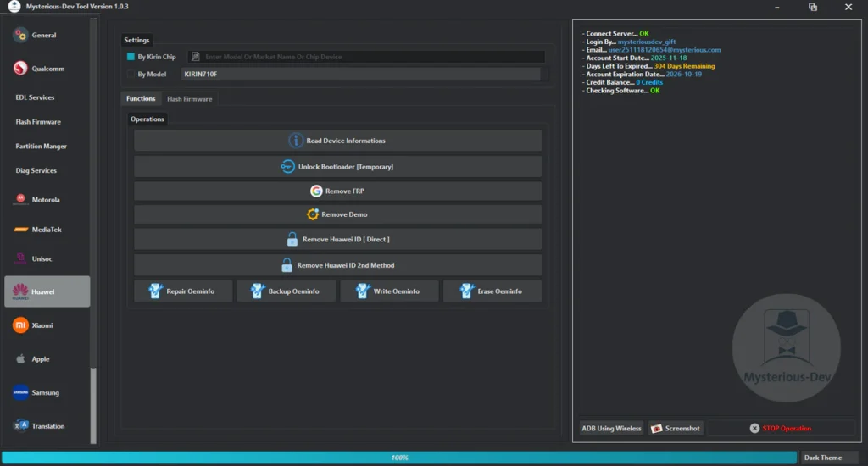Screen dimensions: 868x466
Task: Click the Samsung logo in sidebar
Action: coord(20,392)
